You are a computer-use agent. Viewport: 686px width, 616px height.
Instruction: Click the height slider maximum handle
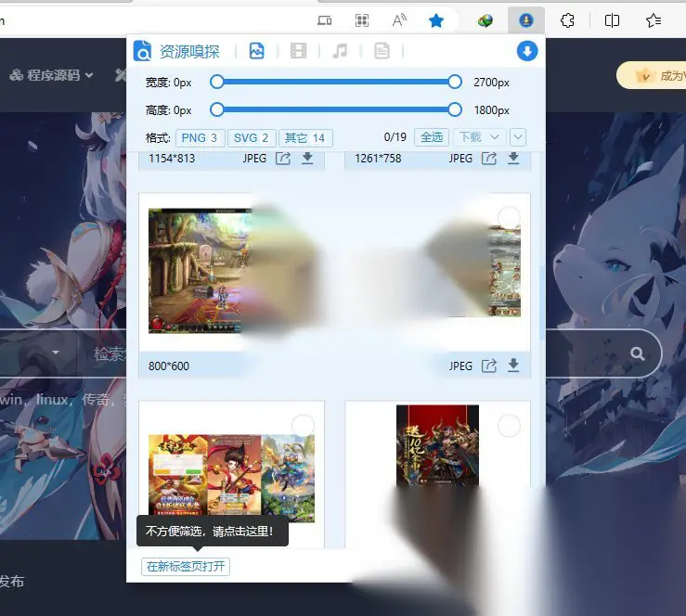click(455, 109)
